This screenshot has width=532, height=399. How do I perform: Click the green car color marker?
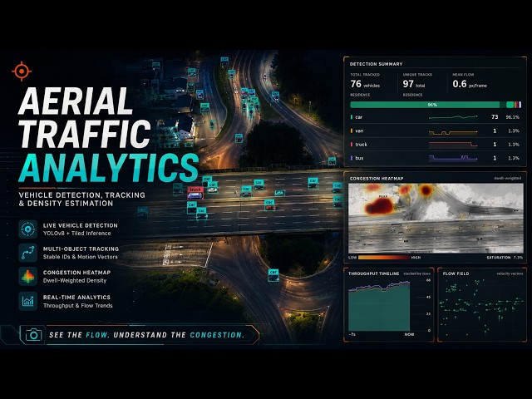point(352,117)
